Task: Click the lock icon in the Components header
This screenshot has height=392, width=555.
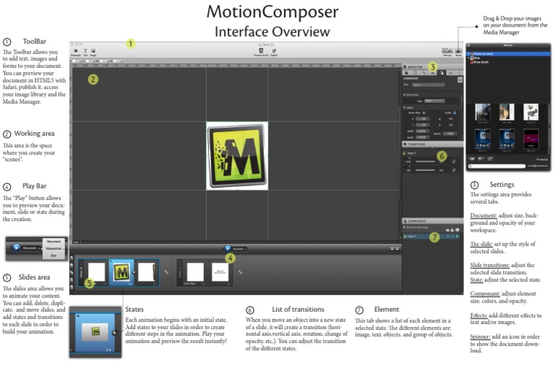Action: pyautogui.click(x=452, y=230)
